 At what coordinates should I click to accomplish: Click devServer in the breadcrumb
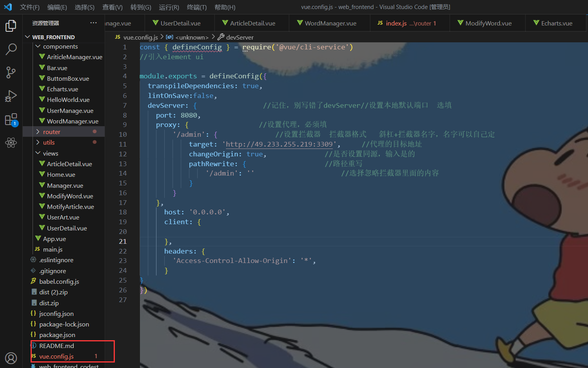pos(240,37)
